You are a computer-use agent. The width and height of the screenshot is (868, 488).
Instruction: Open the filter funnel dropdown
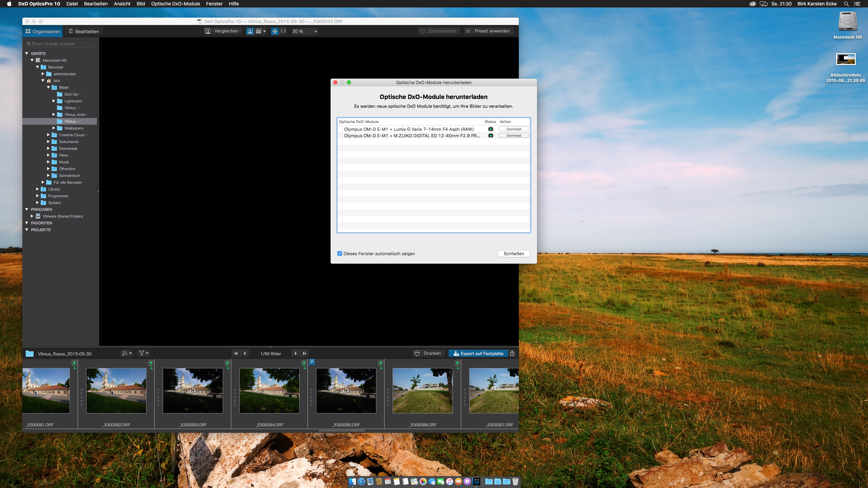[x=144, y=353]
